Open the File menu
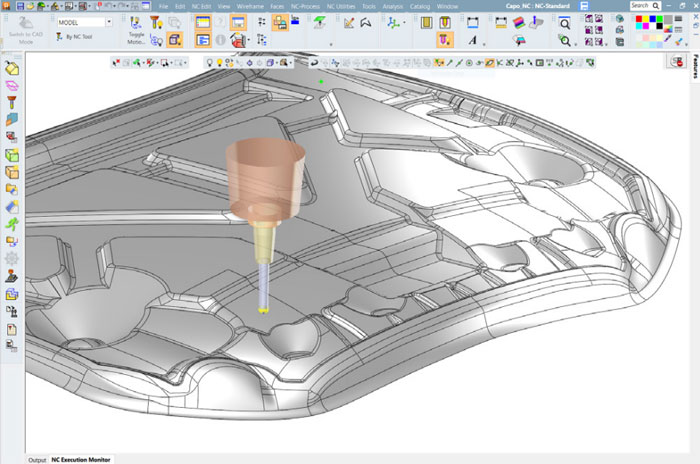 [163, 6]
